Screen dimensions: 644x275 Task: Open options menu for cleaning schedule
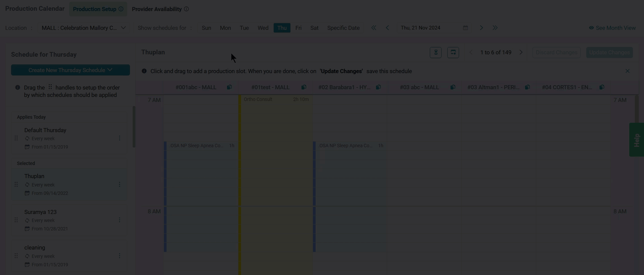pos(120,256)
